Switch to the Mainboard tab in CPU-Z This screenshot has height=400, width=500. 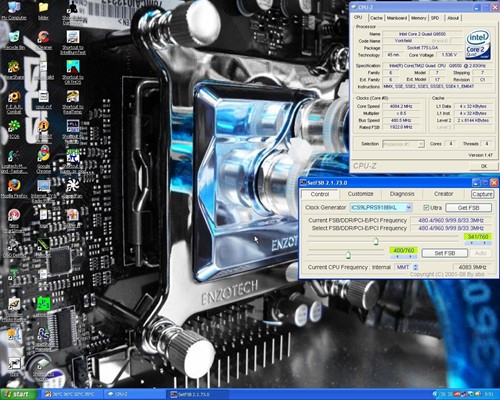click(x=397, y=18)
